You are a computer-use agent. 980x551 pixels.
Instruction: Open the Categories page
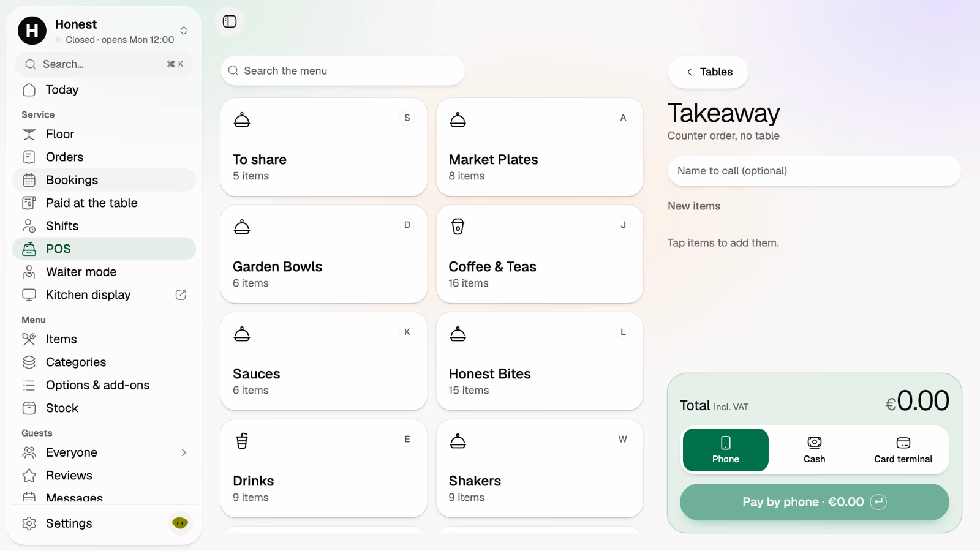pos(104,362)
